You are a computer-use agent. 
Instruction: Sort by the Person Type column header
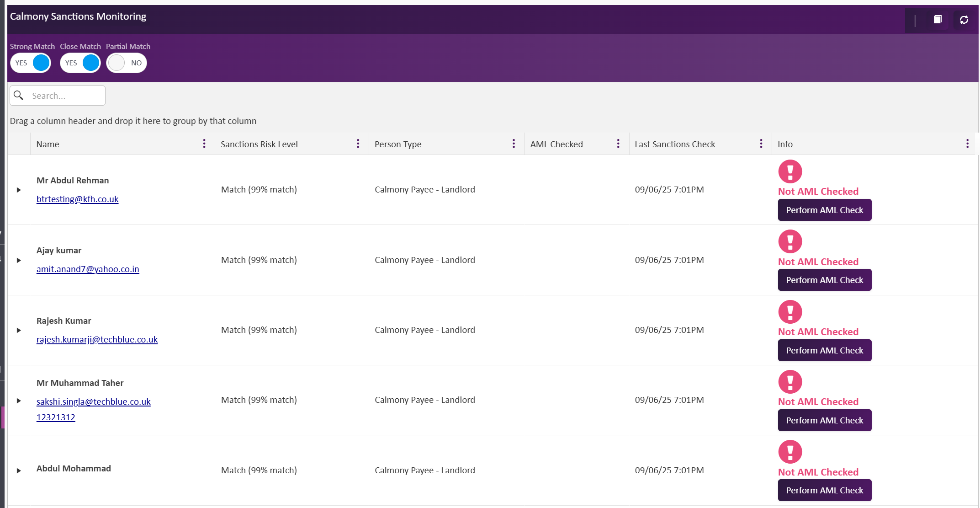398,144
